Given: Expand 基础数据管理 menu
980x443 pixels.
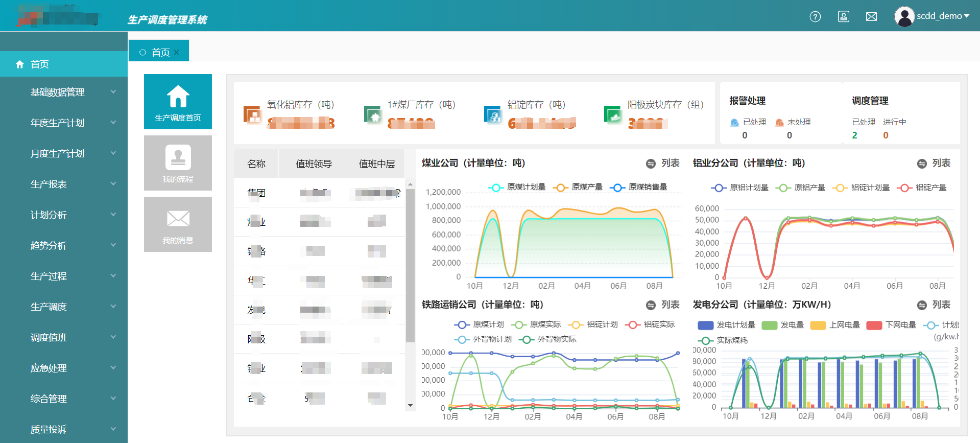Looking at the screenshot, I should tap(64, 92).
